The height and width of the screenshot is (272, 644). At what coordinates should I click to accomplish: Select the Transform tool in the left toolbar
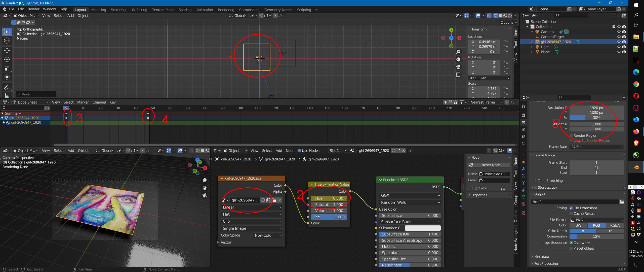pyautogui.click(x=7, y=77)
